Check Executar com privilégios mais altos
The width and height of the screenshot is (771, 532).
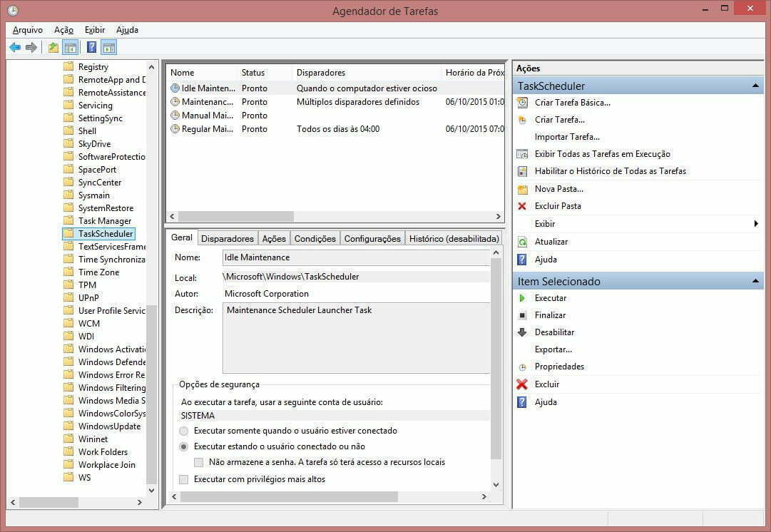click(184, 479)
